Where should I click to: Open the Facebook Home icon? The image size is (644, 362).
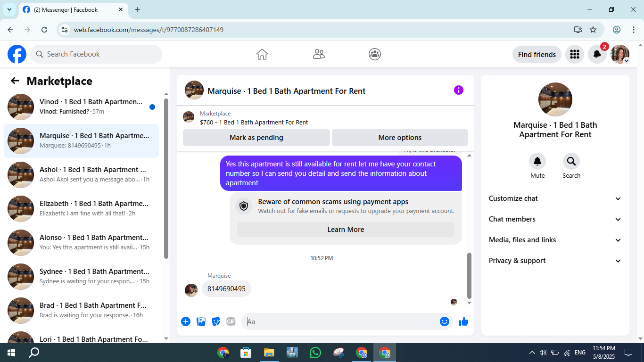coord(262,54)
